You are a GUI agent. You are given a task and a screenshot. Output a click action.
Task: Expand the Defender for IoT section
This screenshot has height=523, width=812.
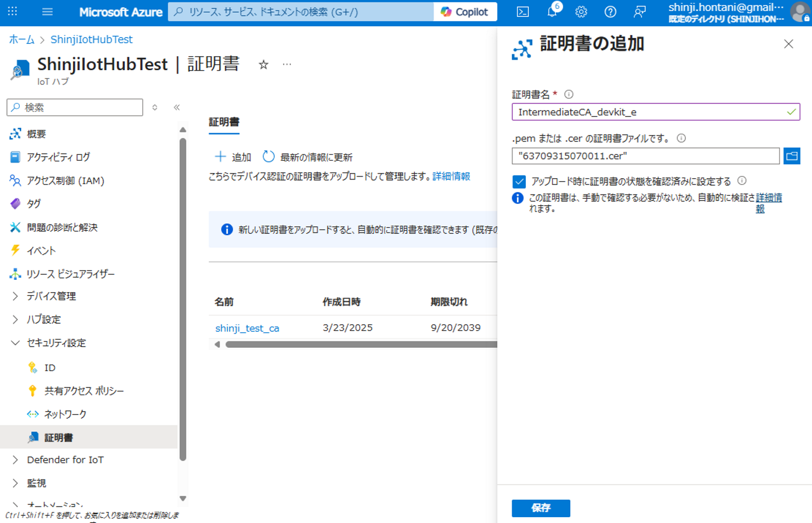[15, 460]
